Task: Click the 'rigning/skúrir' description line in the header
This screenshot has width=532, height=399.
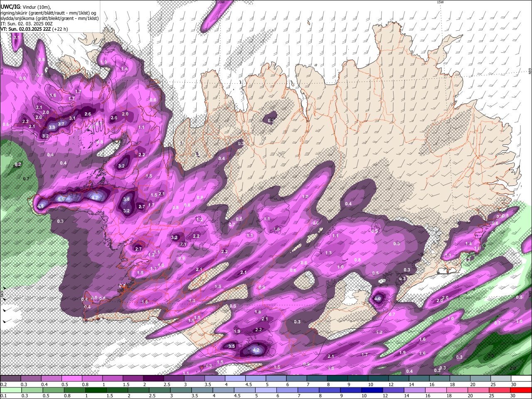Action: pyautogui.click(x=48, y=13)
